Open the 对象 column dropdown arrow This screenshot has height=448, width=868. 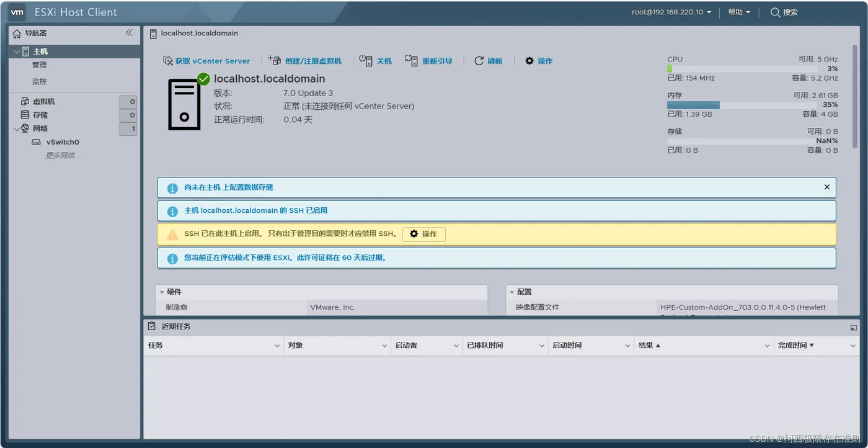pyautogui.click(x=384, y=346)
